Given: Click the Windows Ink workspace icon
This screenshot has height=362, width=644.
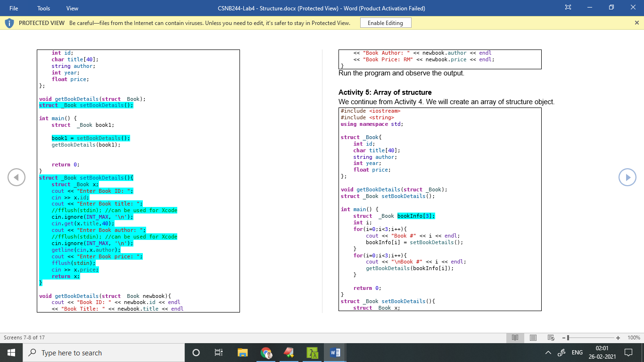Looking at the screenshot, I should tap(561, 353).
